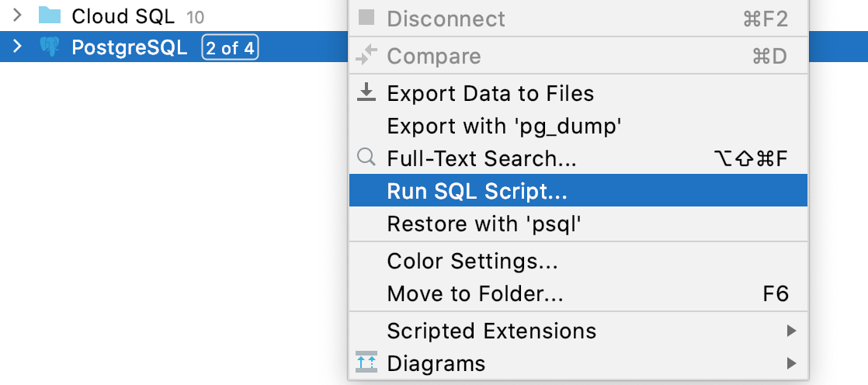Choose Run SQL Script from menu
This screenshot has width=868, height=385.
tap(477, 191)
